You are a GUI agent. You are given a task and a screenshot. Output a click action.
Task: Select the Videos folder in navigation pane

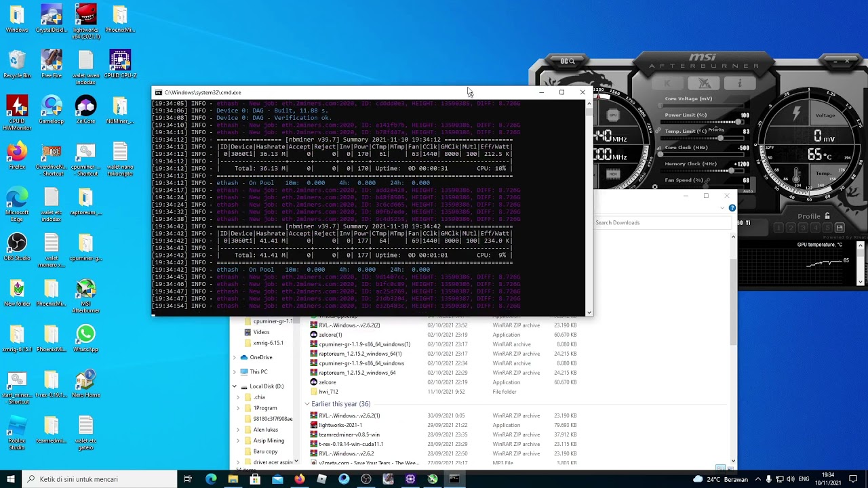tap(261, 332)
